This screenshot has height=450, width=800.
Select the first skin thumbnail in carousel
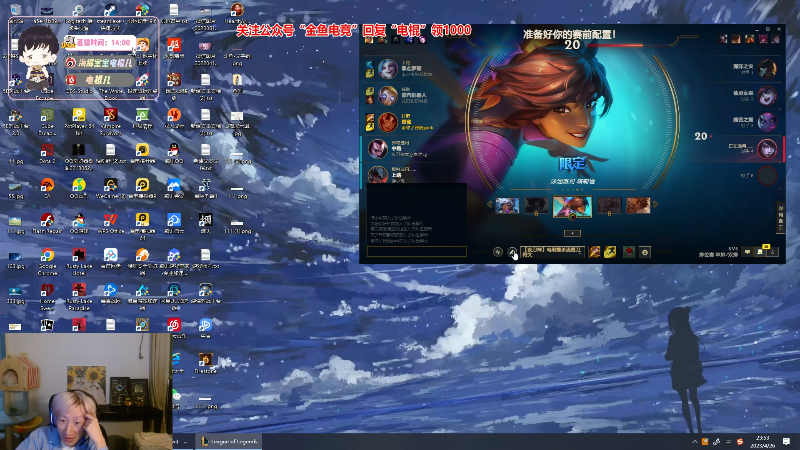[507, 206]
